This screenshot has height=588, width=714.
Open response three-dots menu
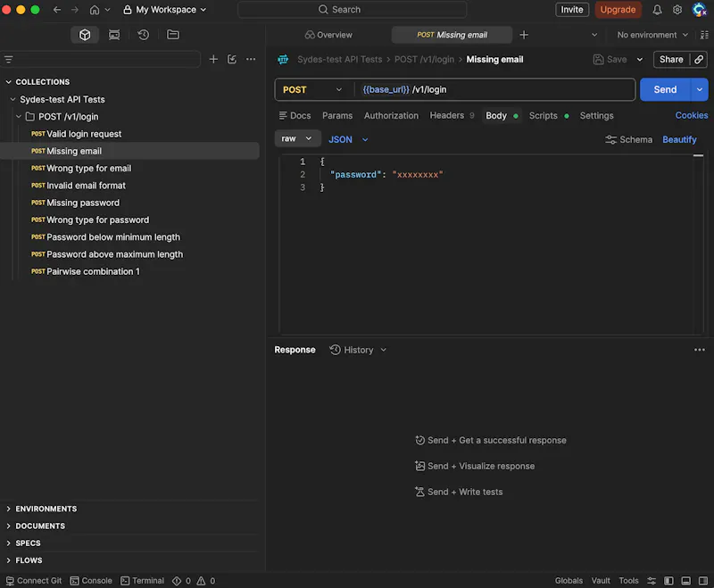[x=700, y=350]
